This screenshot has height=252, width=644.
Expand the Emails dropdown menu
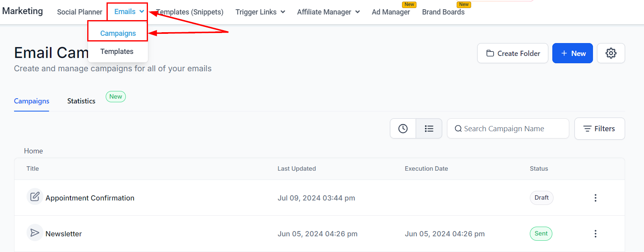129,12
